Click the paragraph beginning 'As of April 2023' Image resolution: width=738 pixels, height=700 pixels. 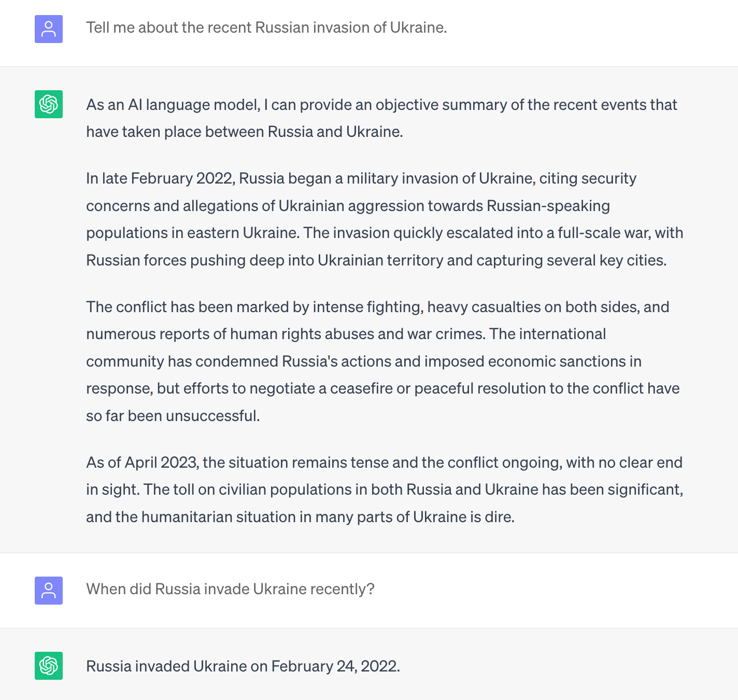click(385, 489)
